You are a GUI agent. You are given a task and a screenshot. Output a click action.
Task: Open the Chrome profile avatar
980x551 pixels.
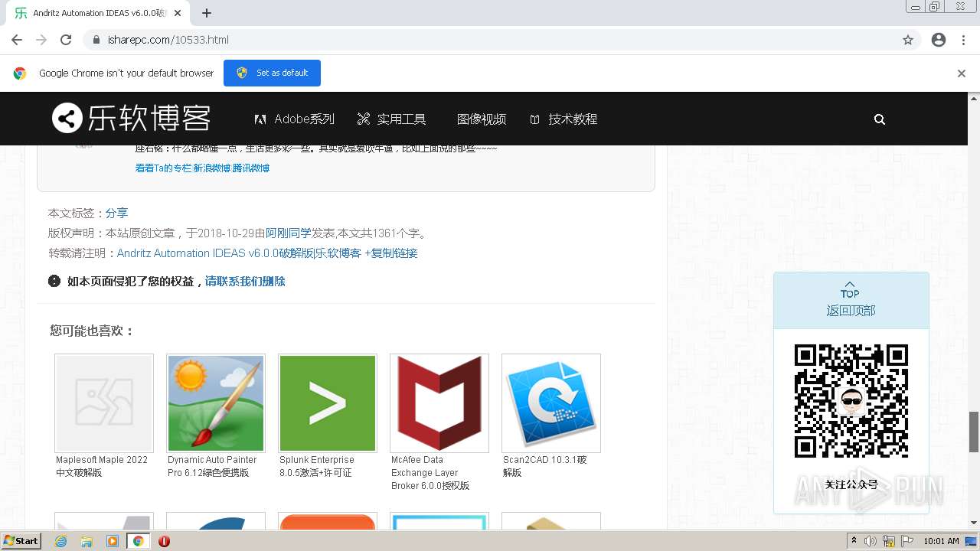point(939,40)
